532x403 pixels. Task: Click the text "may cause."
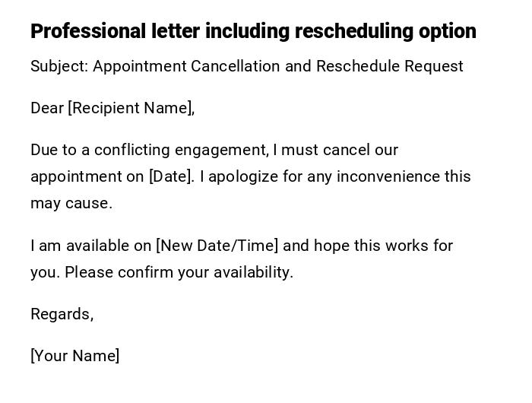click(71, 203)
